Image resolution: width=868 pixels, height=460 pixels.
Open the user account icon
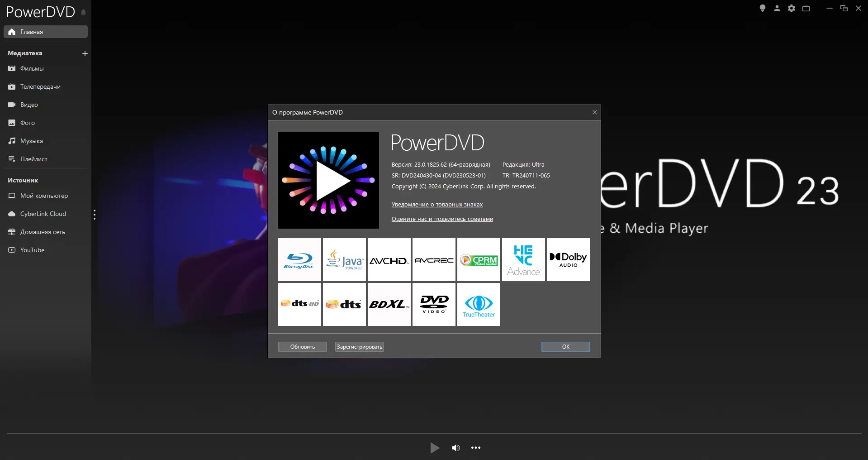coord(777,8)
